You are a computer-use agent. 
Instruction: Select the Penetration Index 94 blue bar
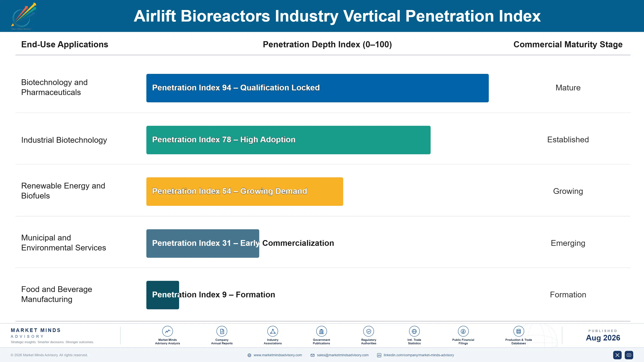point(318,88)
